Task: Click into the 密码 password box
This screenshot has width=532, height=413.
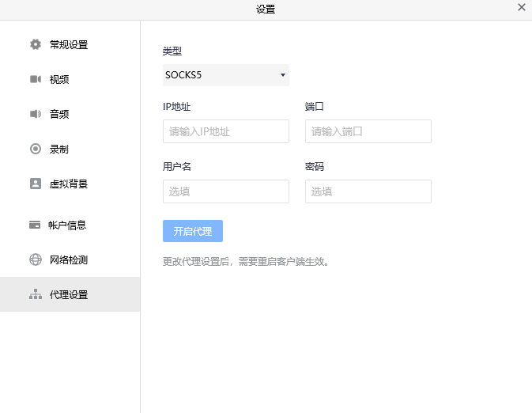Action: 368,191
